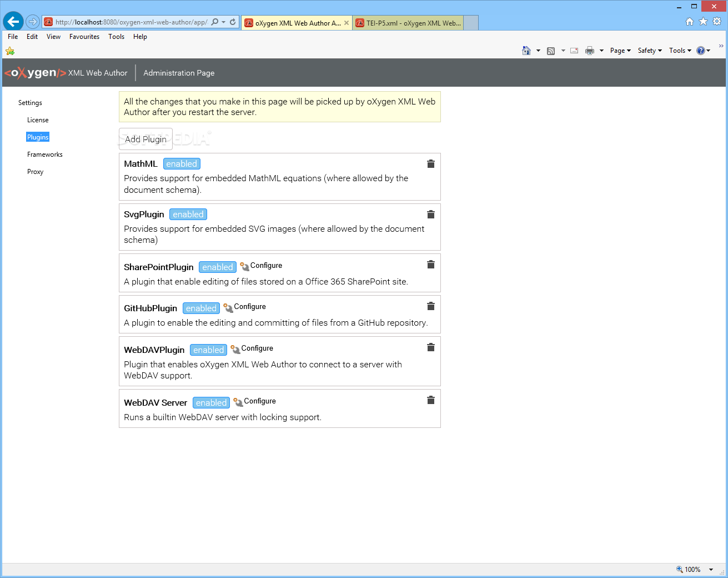Open browser settings gear icon
Image resolution: width=728 pixels, height=578 pixels.
[x=717, y=21]
